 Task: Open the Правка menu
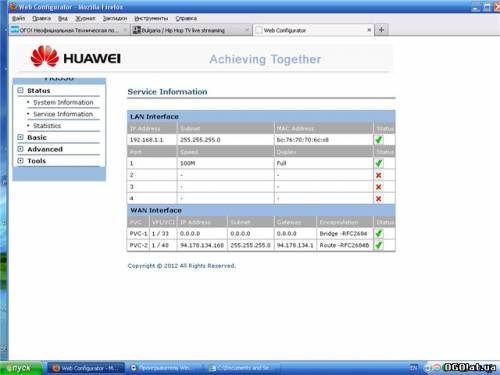[x=41, y=18]
